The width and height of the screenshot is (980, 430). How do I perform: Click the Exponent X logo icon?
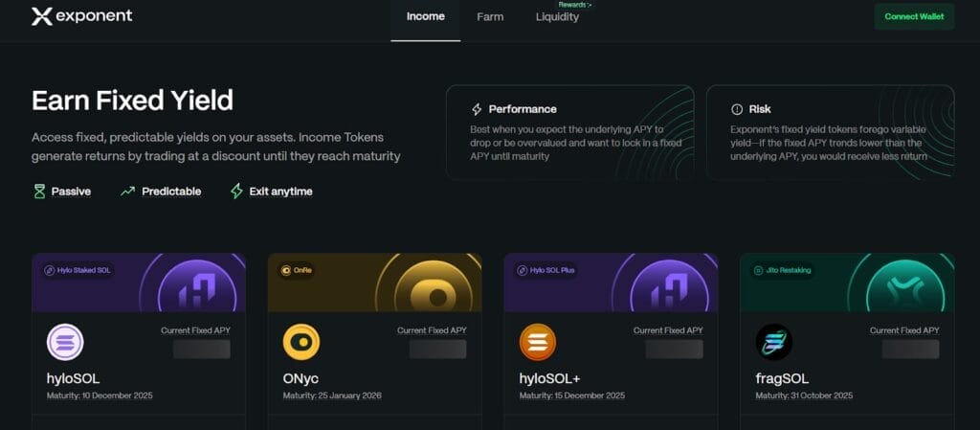tap(42, 16)
